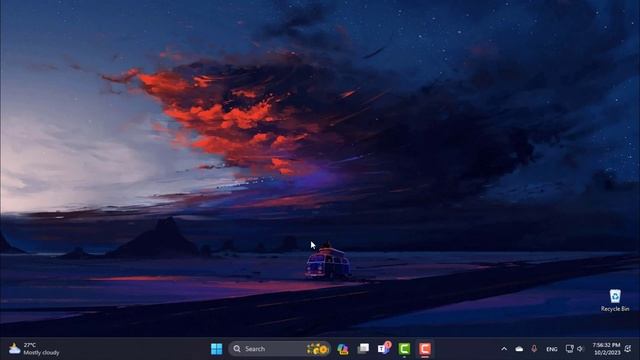Viewport: 640px width, 360px height.
Task: Open the network status tray icon
Action: tap(569, 349)
